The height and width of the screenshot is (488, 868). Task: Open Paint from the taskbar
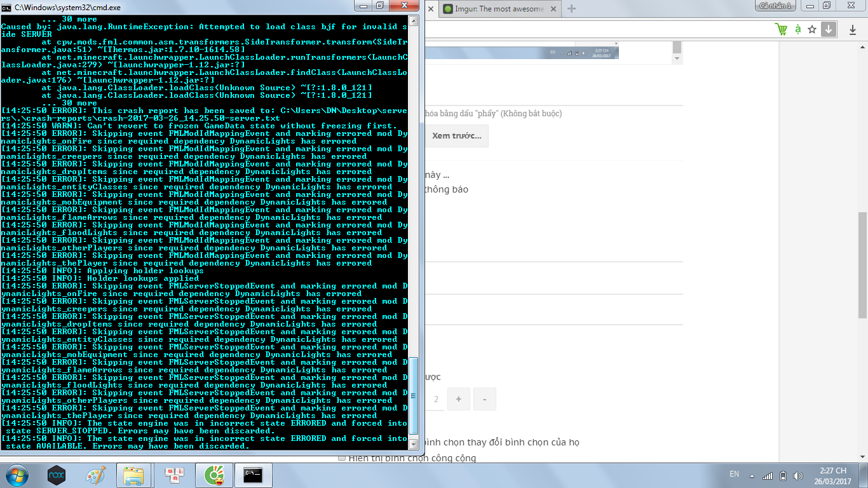click(95, 475)
